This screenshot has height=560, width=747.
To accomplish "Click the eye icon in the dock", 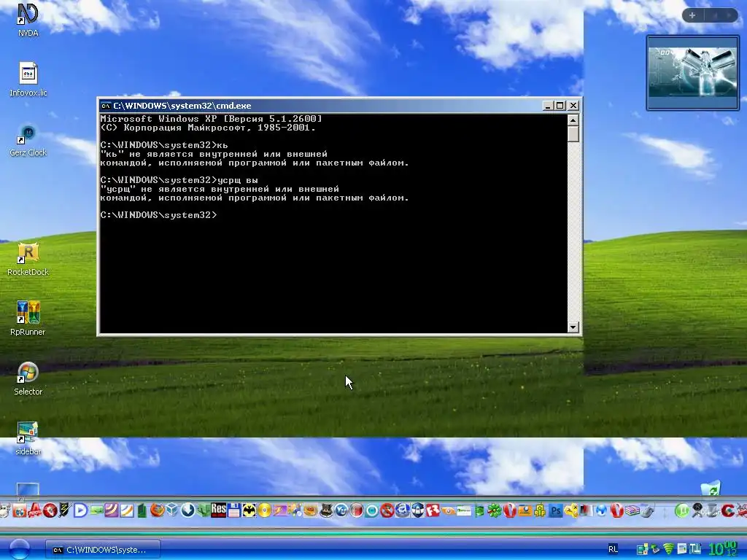I will click(x=449, y=511).
